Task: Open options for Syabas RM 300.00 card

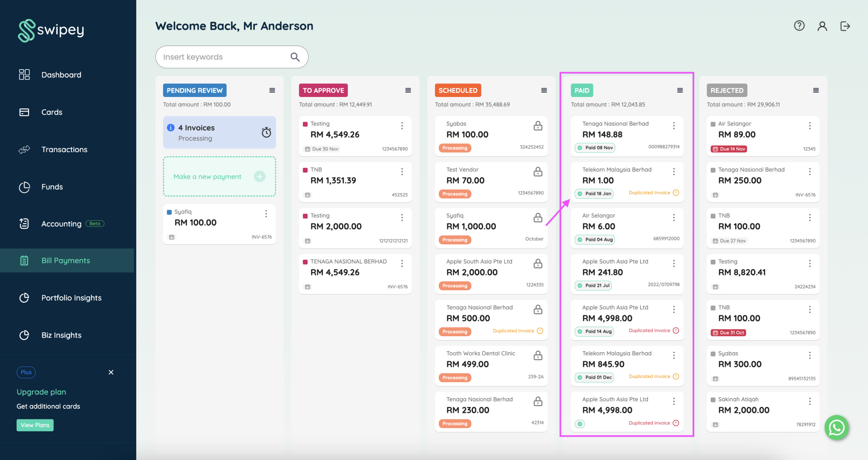Action: 810,355
